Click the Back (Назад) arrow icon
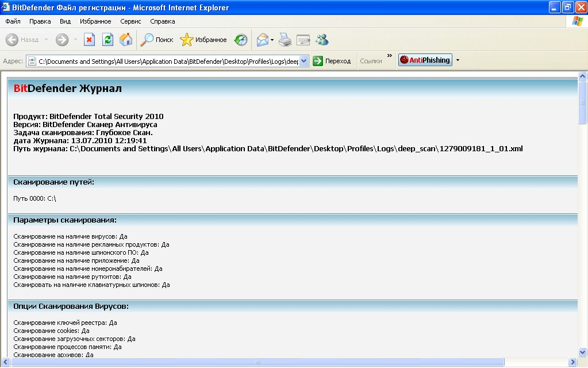The image size is (588, 368). click(12, 40)
